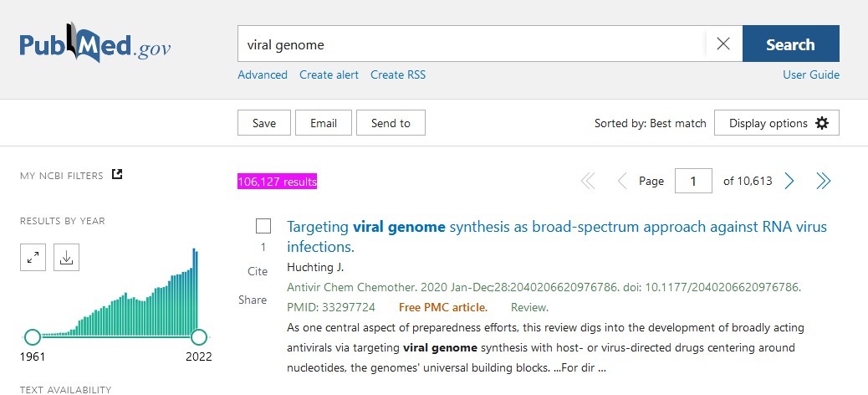
Task: Click the 2022 year slider handle
Action: point(199,337)
